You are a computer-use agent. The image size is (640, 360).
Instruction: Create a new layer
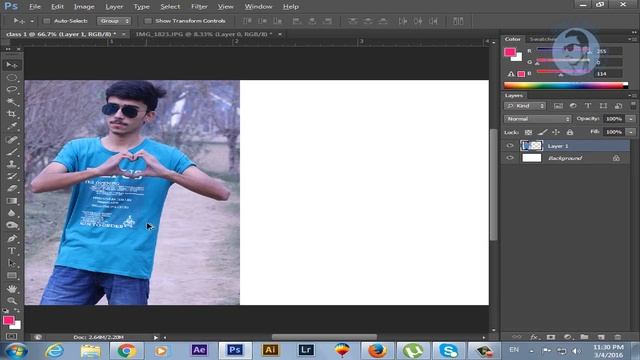click(x=601, y=337)
